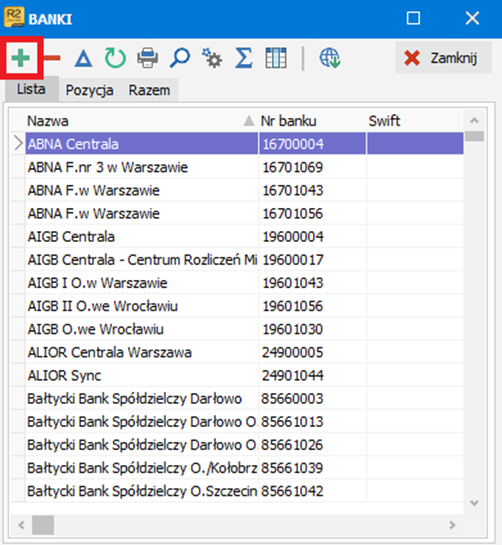Viewport: 502px width, 545px height.
Task: Select the AIGB Centrala row
Action: click(244, 237)
